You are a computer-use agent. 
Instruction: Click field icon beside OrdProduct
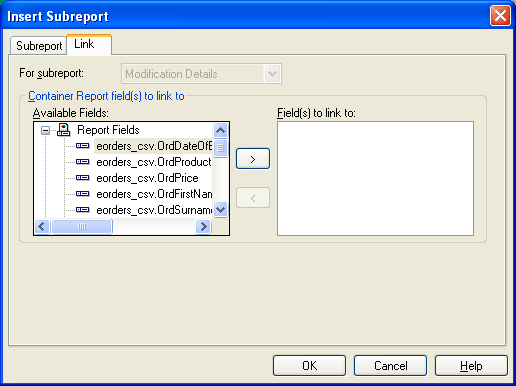tap(82, 162)
